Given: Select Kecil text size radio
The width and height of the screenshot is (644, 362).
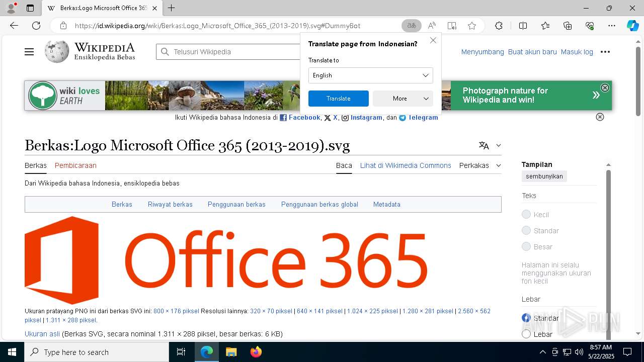Looking at the screenshot, I should 526,215.
